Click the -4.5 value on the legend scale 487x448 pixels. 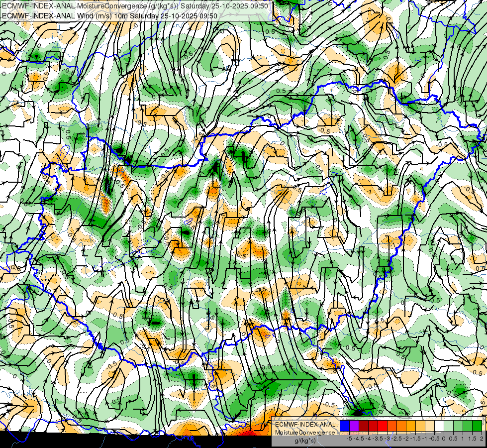point(359,439)
